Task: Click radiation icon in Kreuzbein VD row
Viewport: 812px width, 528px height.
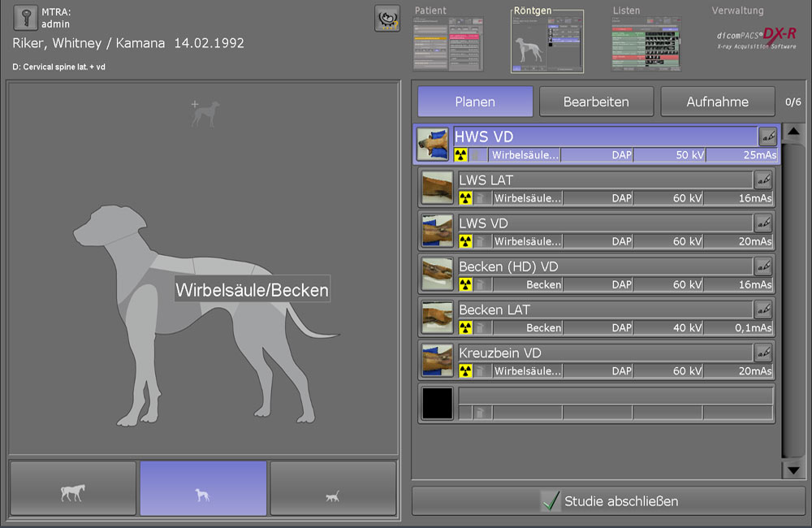Action: 465,371
